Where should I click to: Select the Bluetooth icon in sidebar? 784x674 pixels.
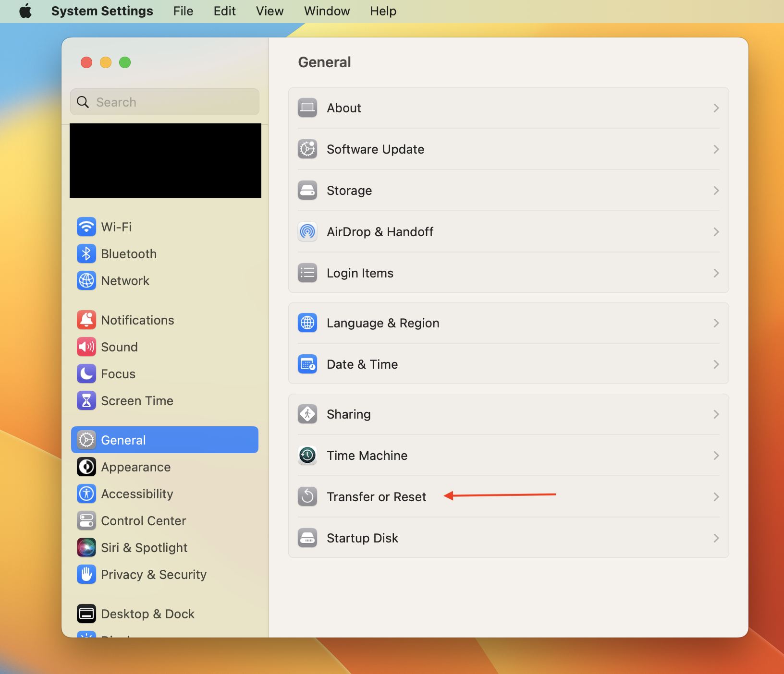[86, 253]
